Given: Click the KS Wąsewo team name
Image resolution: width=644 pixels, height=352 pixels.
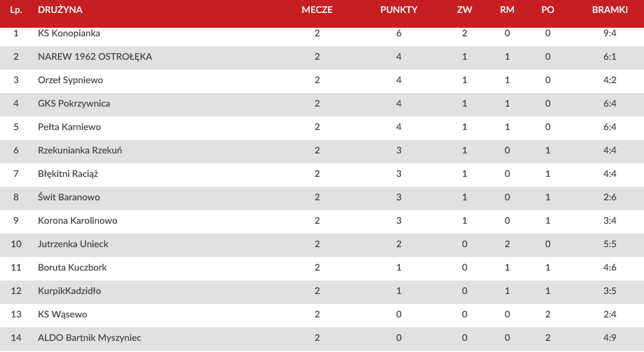Looking at the screenshot, I should pyautogui.click(x=62, y=314).
